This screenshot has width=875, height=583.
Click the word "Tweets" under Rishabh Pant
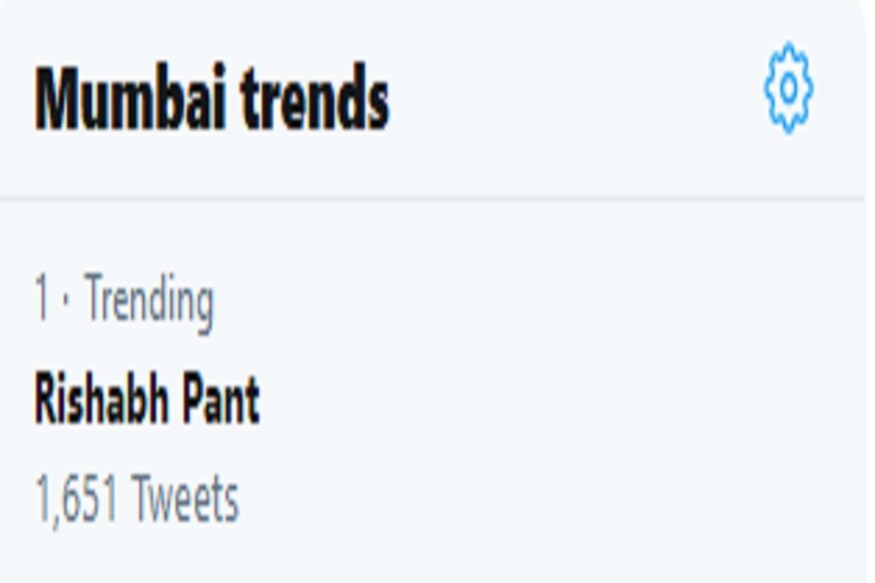pyautogui.click(x=185, y=499)
